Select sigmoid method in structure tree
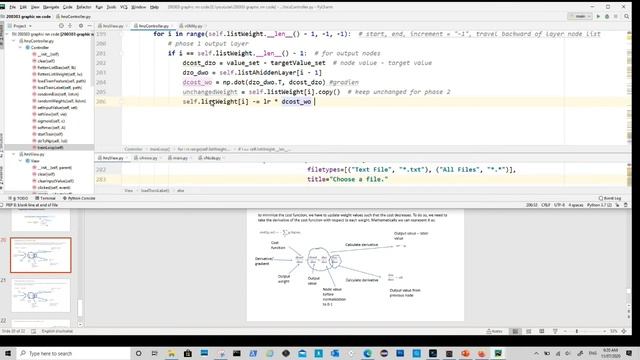Screen dimensions: 640x360 [x=49, y=121]
